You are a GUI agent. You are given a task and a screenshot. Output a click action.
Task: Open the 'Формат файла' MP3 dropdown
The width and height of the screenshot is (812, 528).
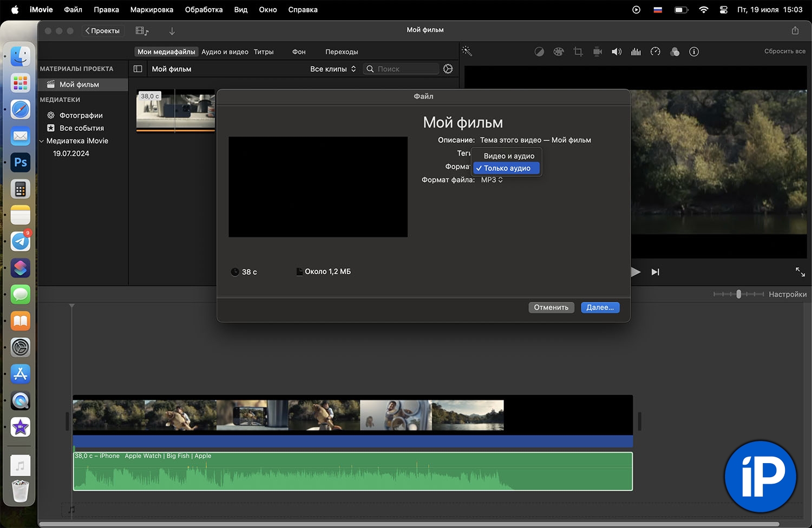pos(492,180)
